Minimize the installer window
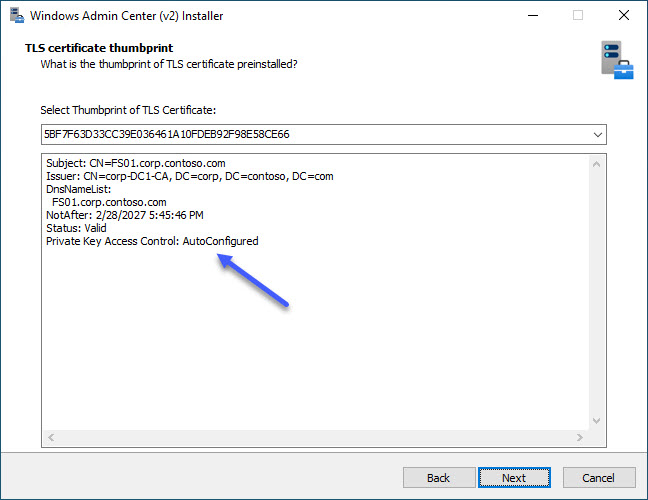This screenshot has height=500, width=648. pos(531,16)
